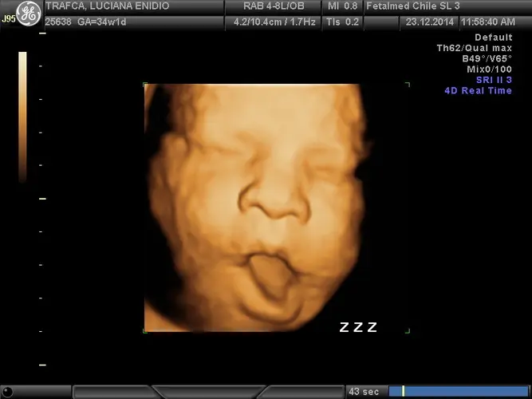532x399 pixels.
Task: Click the ZZZ annotation text
Action: coord(358,327)
